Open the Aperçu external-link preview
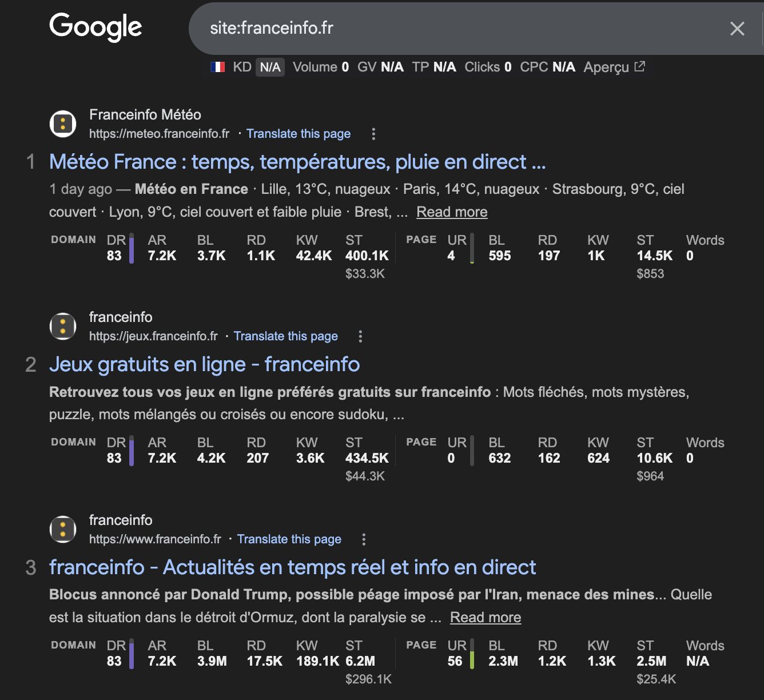764x700 pixels. (613, 67)
